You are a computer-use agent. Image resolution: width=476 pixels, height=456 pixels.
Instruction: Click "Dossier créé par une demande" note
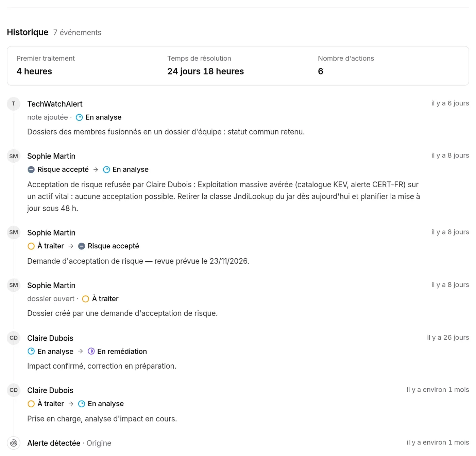122,313
